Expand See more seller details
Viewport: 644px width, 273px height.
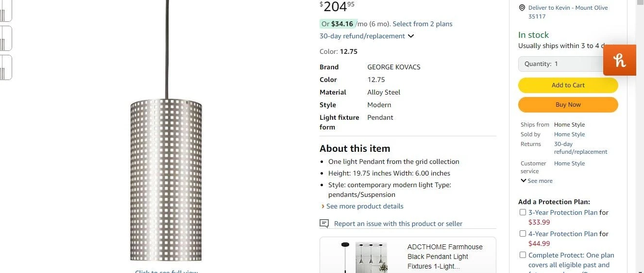(537, 181)
